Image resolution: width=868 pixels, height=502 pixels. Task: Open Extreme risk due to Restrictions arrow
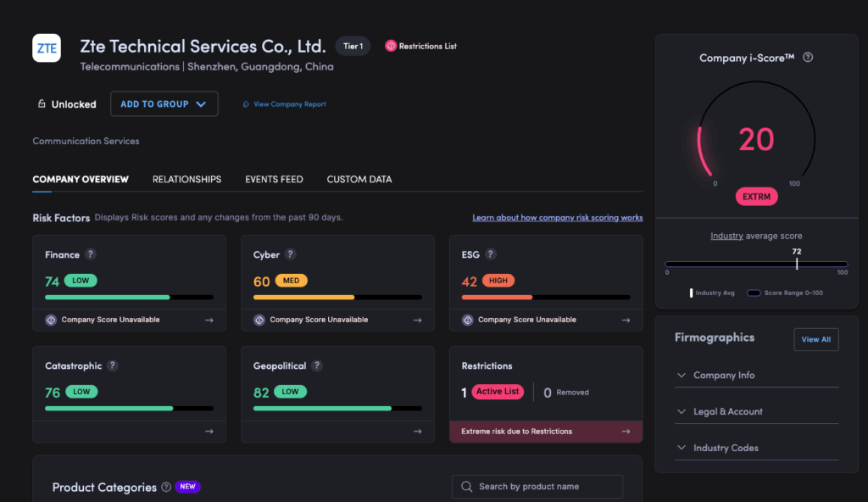(626, 431)
